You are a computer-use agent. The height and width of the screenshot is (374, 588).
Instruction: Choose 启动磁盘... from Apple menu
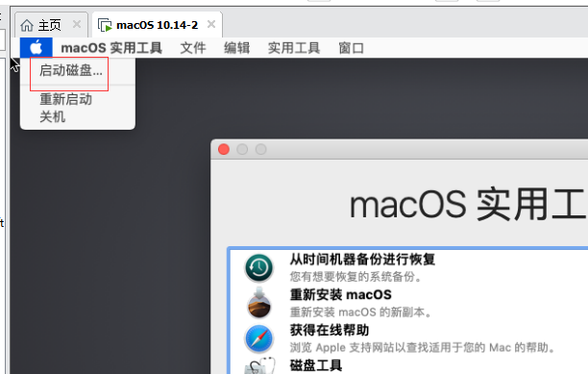coord(71,70)
